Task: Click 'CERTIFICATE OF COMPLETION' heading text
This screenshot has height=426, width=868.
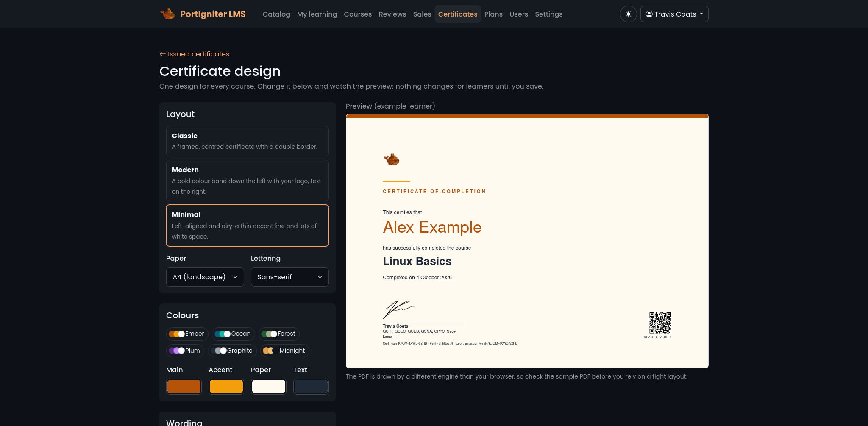Action: tap(434, 192)
